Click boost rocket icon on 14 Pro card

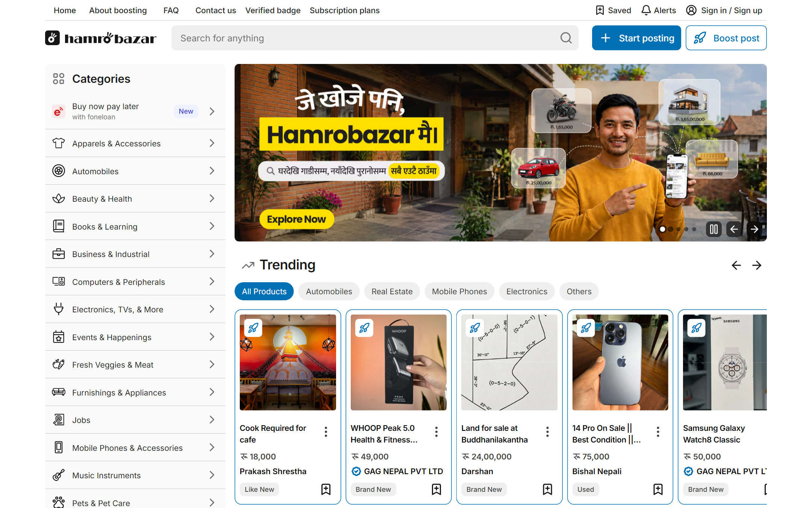(585, 328)
